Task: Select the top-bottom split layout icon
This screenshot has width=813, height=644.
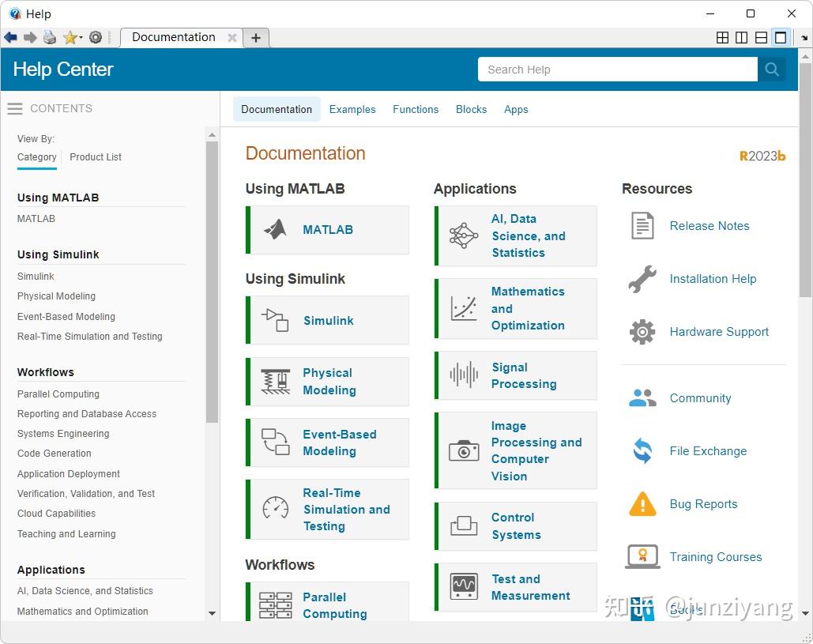Action: [761, 37]
